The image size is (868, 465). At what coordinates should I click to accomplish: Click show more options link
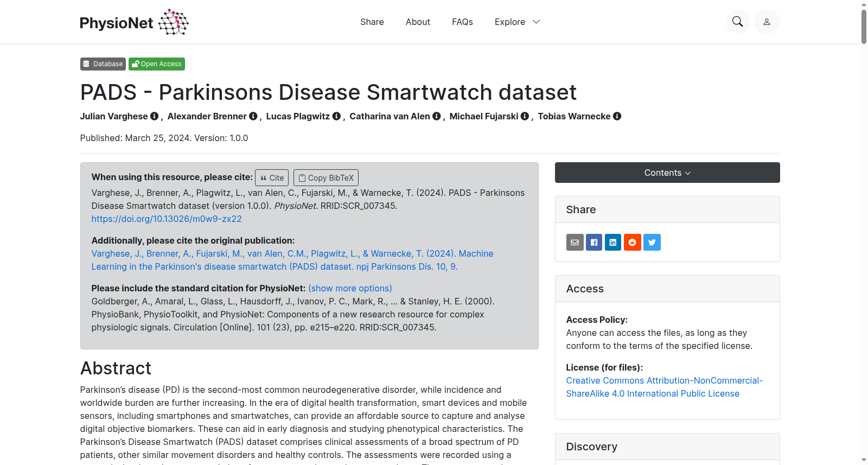pyautogui.click(x=350, y=288)
